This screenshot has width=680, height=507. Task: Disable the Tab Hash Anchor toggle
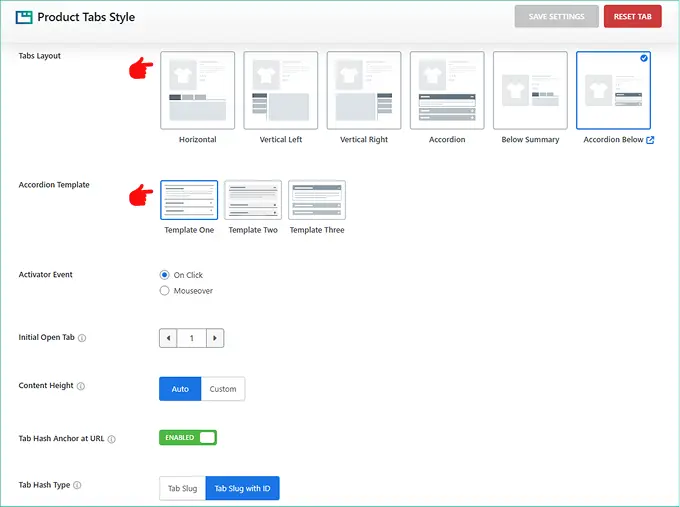click(x=188, y=438)
